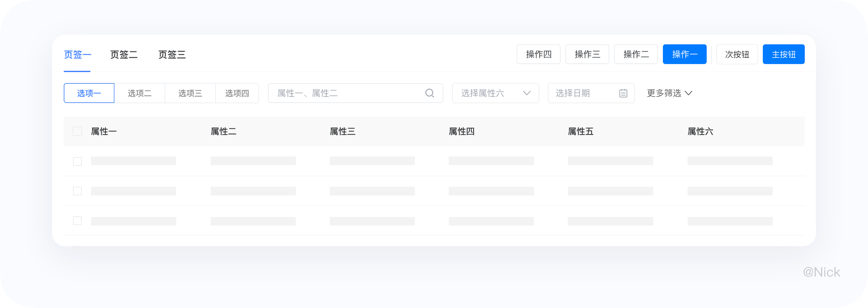This screenshot has width=868, height=308.
Task: Select the 选项二 segment option
Action: (x=140, y=93)
